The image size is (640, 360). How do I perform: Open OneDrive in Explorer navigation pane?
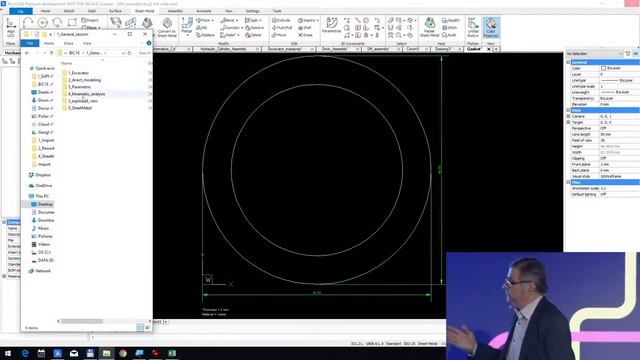(40, 186)
